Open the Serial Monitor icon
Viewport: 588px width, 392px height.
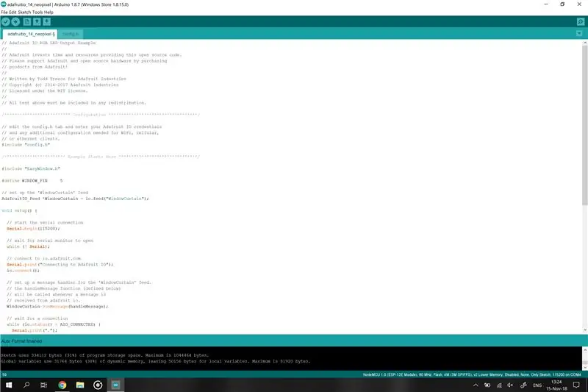tap(581, 22)
